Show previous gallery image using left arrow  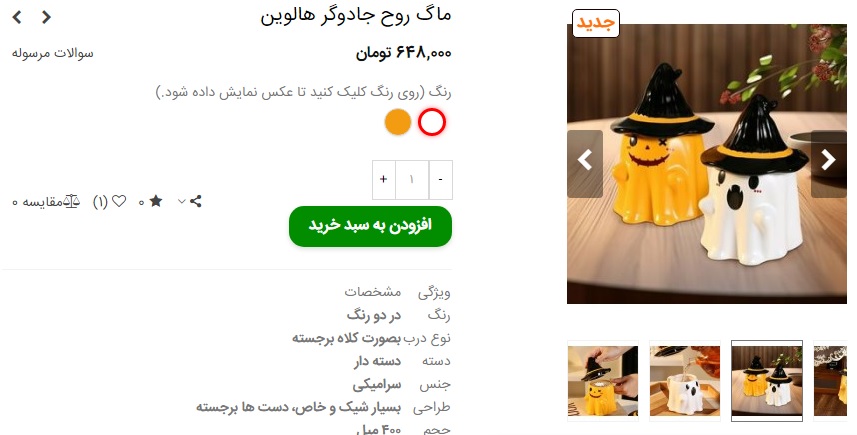(x=585, y=160)
